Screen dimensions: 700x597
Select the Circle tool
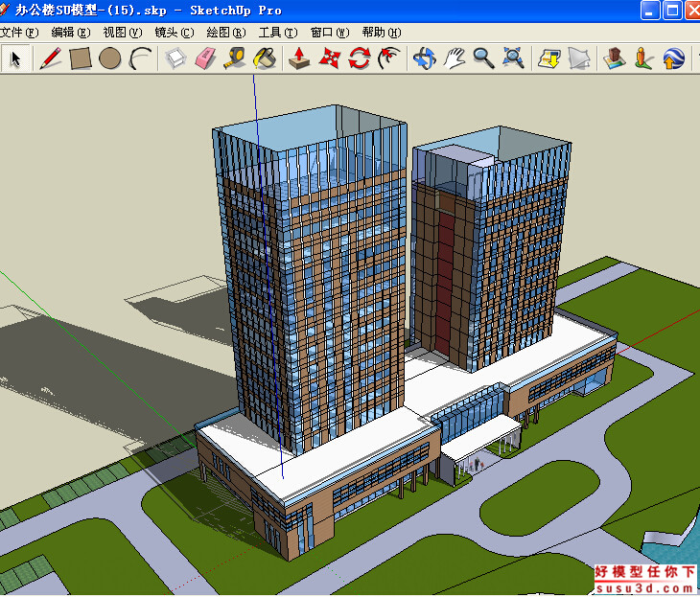tap(110, 58)
